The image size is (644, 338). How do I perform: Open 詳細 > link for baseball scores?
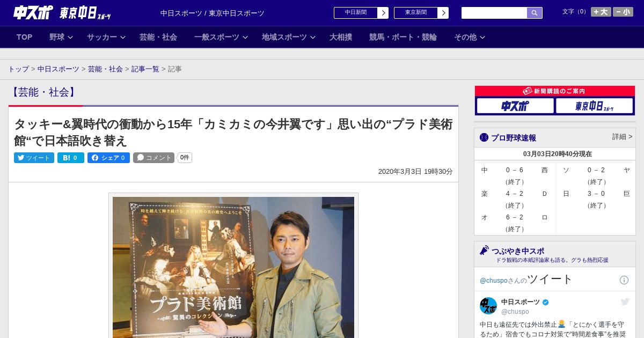coord(622,137)
